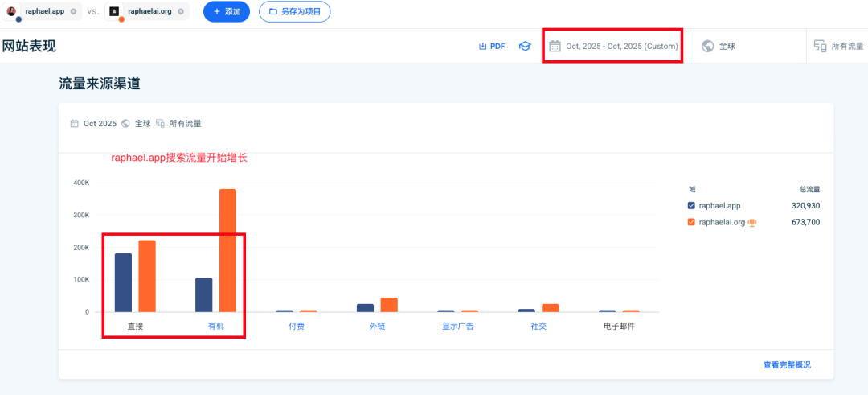Viewport: 868px width, 395px height.
Task: Click the devices icon in chart card header
Action: tap(161, 124)
